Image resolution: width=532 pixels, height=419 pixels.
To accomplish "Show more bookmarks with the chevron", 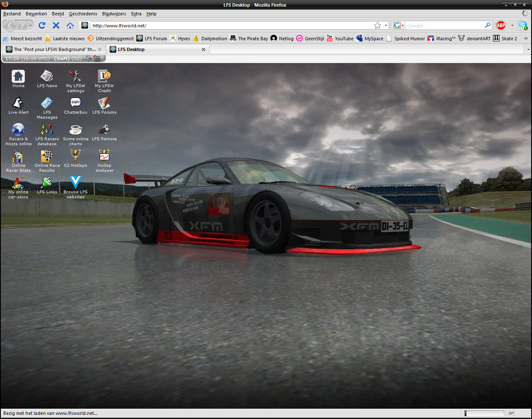I will pos(526,39).
